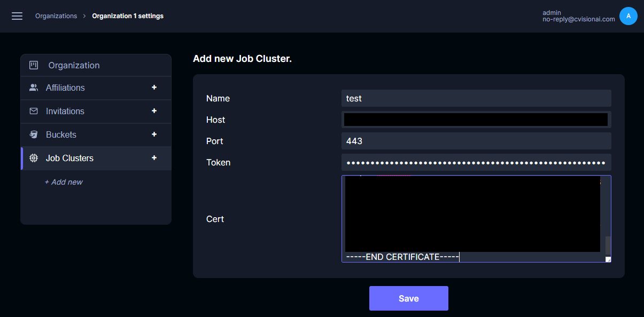Viewport: 644px width, 317px height.
Task: Expand Affiliations with its plus icon
Action: point(154,88)
